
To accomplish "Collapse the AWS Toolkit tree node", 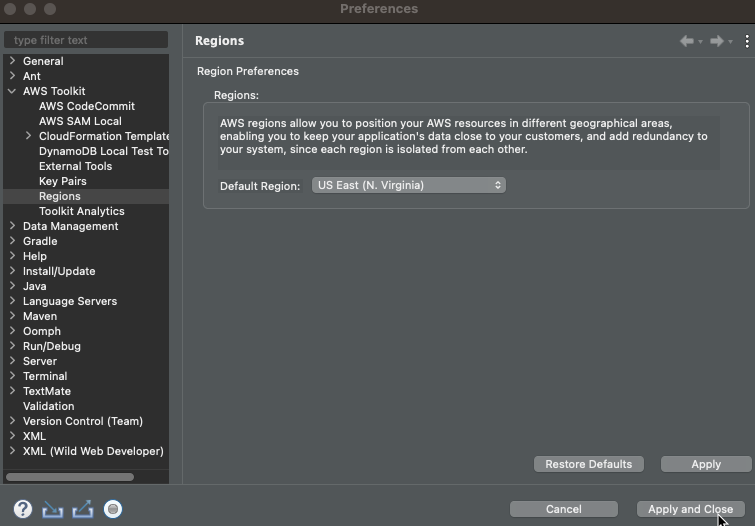I will click(x=13, y=91).
